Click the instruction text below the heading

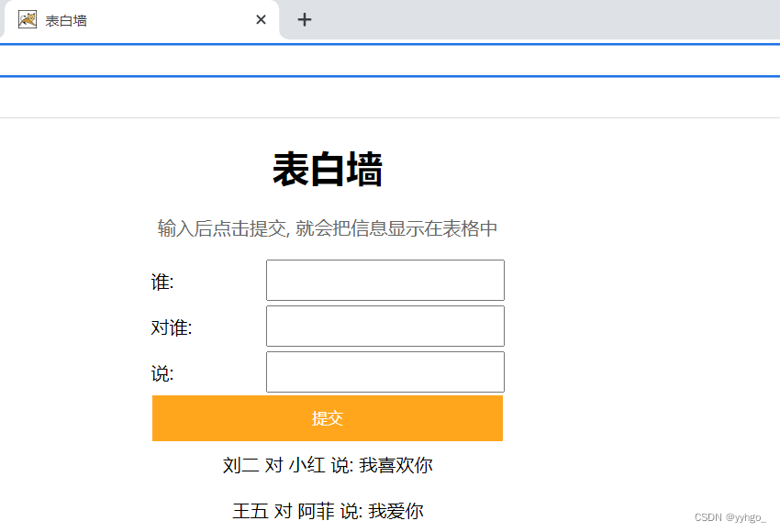[x=328, y=227]
